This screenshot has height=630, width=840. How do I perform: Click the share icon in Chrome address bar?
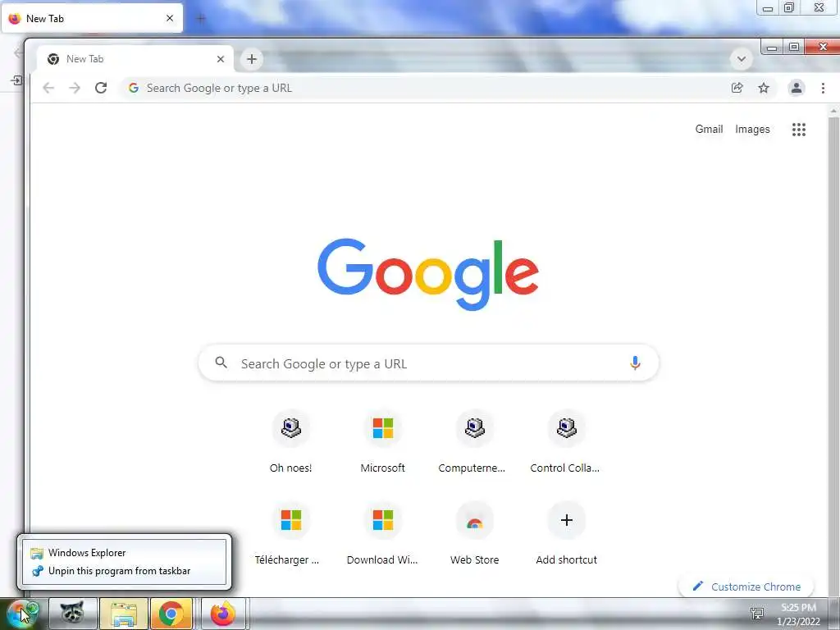tap(737, 88)
